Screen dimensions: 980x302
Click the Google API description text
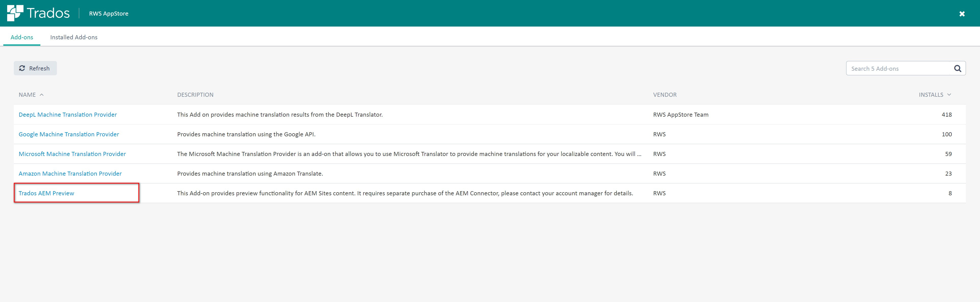click(x=246, y=134)
